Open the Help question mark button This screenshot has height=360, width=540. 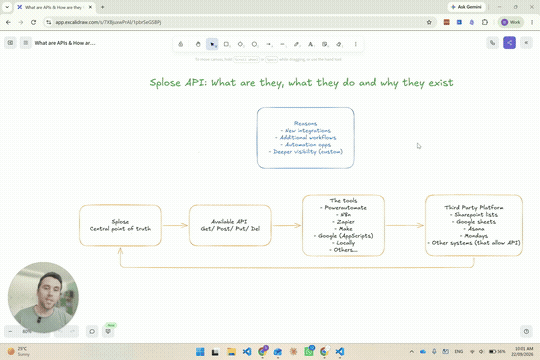point(526,331)
